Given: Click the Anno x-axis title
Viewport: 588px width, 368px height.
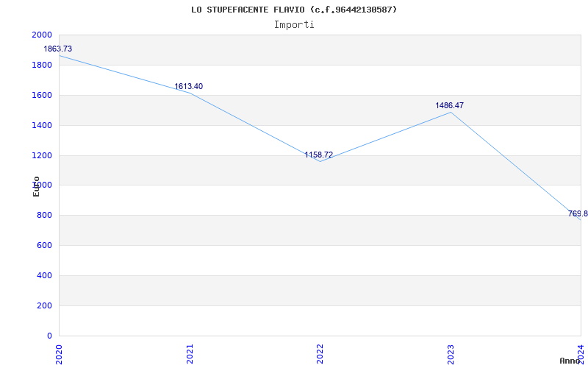Looking at the screenshot, I should (x=570, y=361).
